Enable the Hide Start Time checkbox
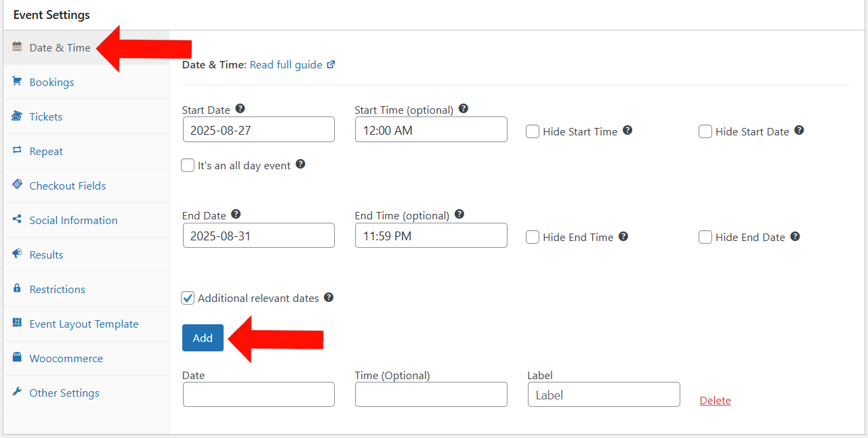This screenshot has width=868, height=438. (533, 132)
